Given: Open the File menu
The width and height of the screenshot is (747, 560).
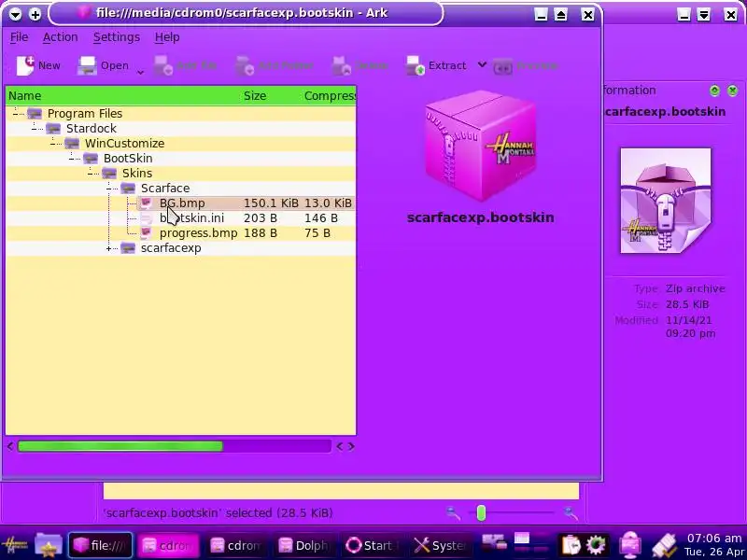Looking at the screenshot, I should tap(19, 37).
